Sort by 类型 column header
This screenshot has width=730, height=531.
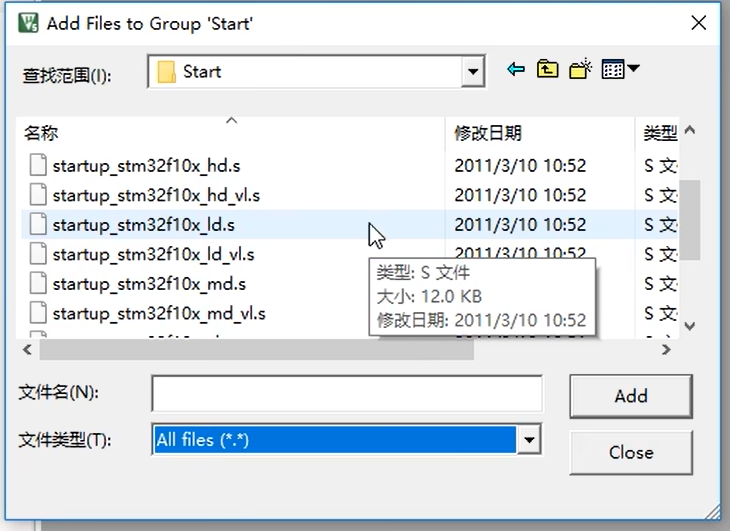click(x=657, y=133)
